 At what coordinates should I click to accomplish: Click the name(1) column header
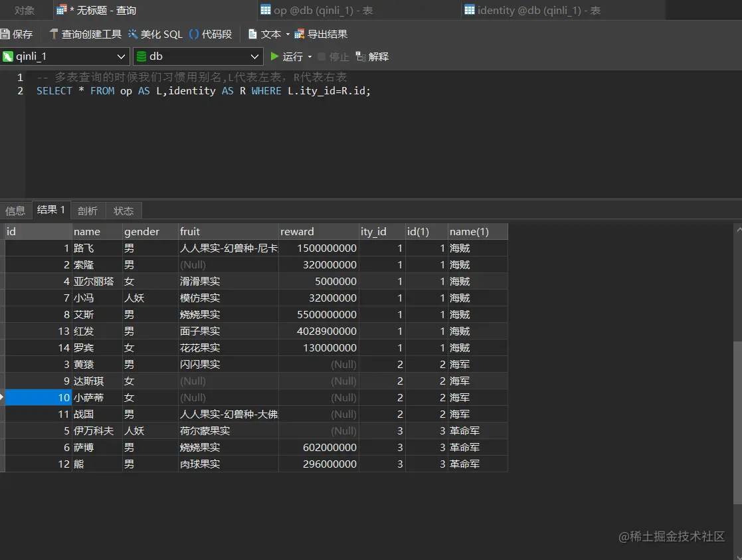pyautogui.click(x=478, y=231)
